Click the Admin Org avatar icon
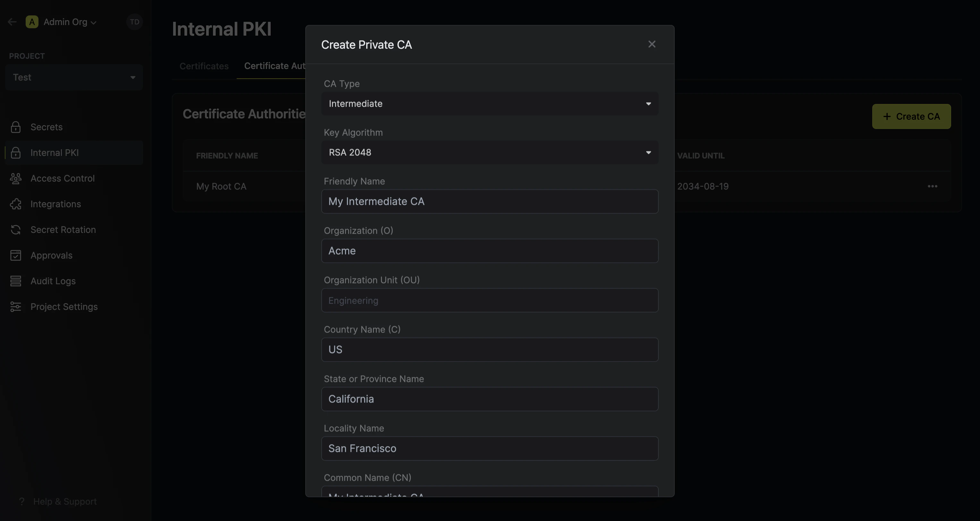Image resolution: width=980 pixels, height=521 pixels. click(x=32, y=22)
